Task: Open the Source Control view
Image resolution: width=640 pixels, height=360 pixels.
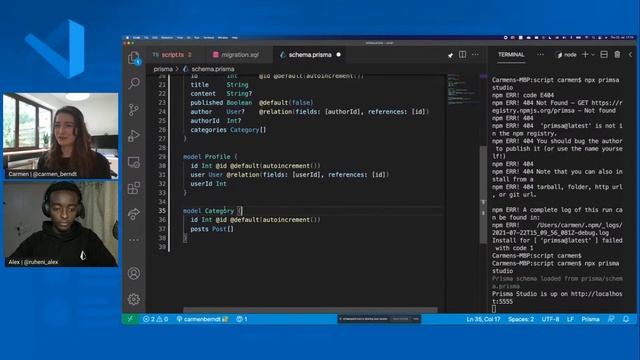Action: pyautogui.click(x=134, y=109)
